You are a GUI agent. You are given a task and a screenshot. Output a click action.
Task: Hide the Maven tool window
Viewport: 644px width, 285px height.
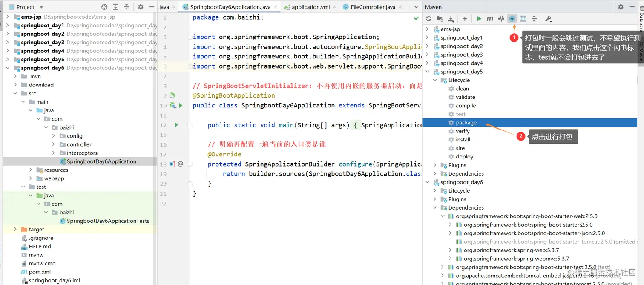(632, 7)
